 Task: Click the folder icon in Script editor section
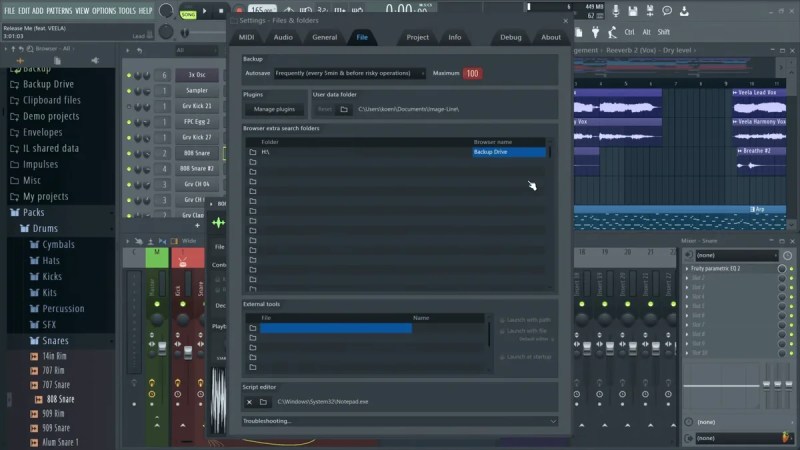click(x=263, y=402)
